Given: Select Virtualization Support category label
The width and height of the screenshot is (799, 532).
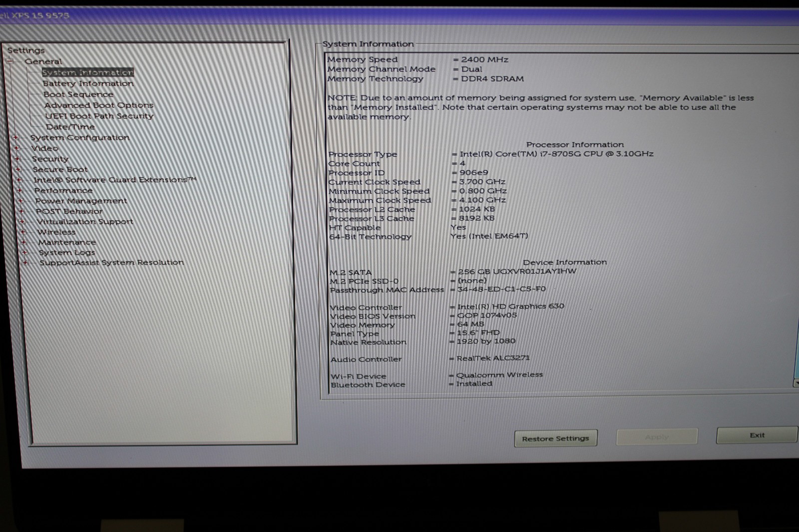Looking at the screenshot, I should point(85,221).
